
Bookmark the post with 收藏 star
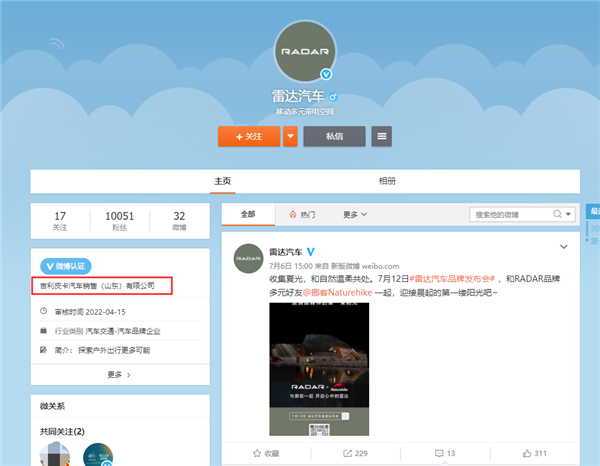click(x=266, y=453)
